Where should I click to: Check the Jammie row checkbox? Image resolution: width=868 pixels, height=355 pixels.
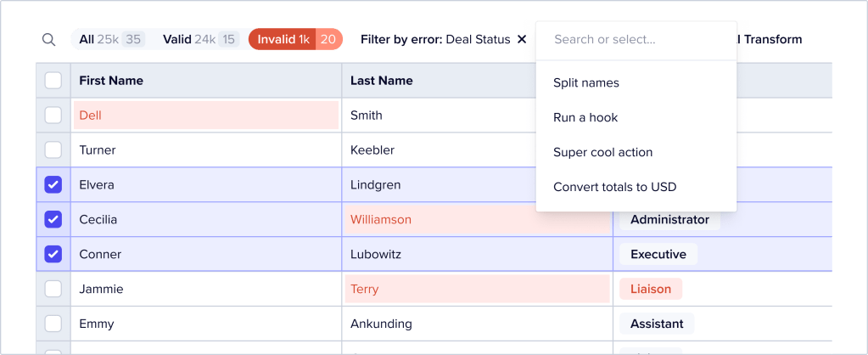click(x=53, y=289)
